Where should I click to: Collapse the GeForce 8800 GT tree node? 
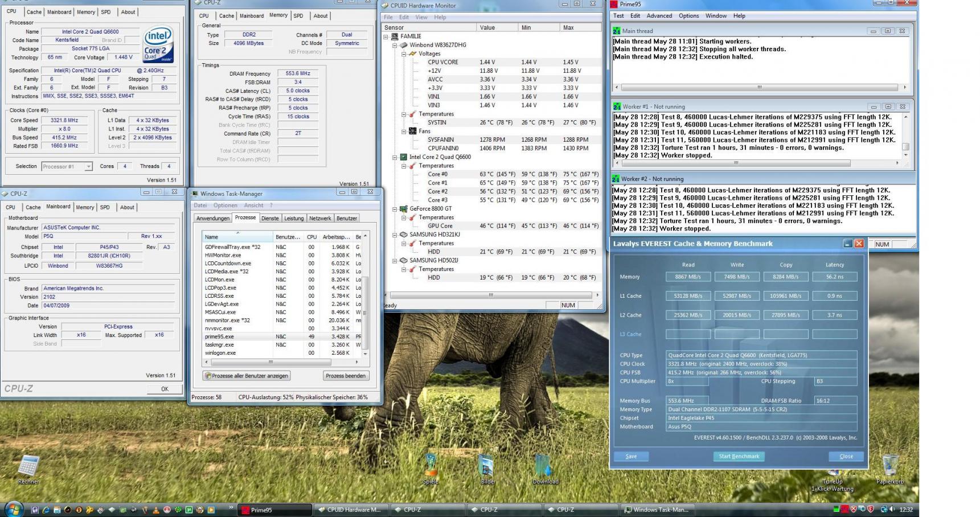(x=395, y=209)
